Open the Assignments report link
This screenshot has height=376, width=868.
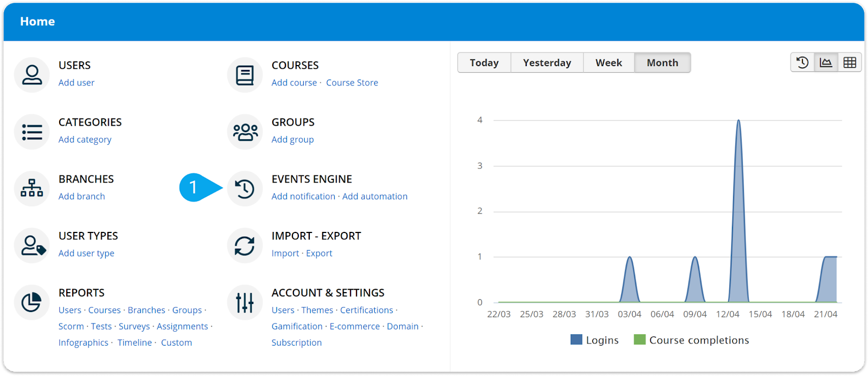click(182, 326)
